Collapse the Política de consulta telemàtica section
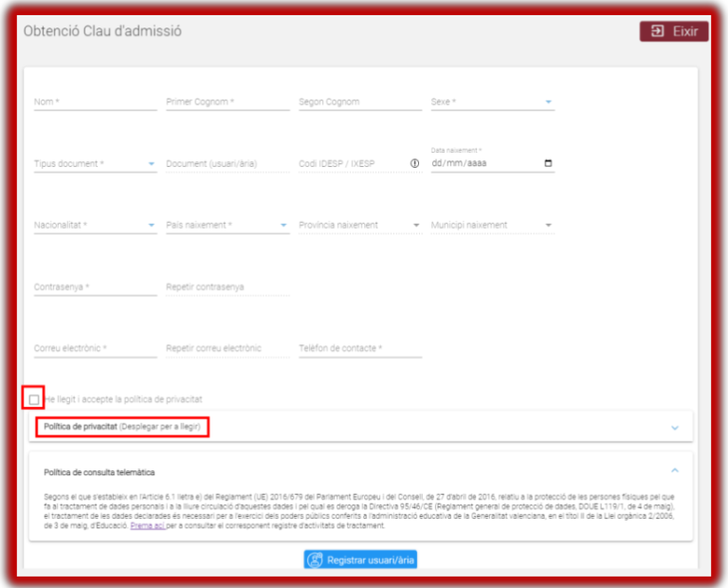Image resolution: width=728 pixels, height=588 pixels. [675, 470]
